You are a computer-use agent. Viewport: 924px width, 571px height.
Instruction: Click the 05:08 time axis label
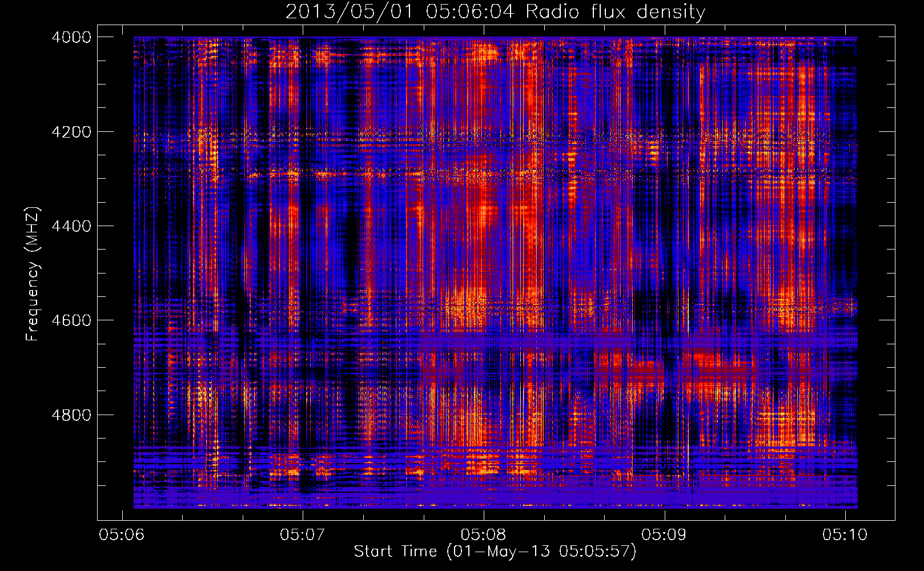click(483, 534)
